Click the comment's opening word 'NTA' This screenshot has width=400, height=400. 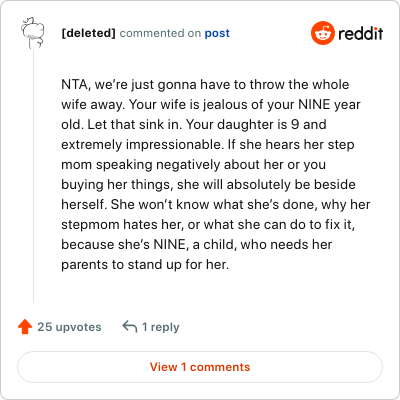tap(74, 85)
